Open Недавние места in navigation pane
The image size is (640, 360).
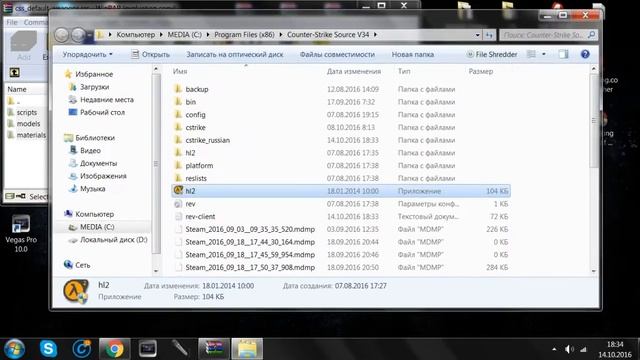[x=107, y=100]
